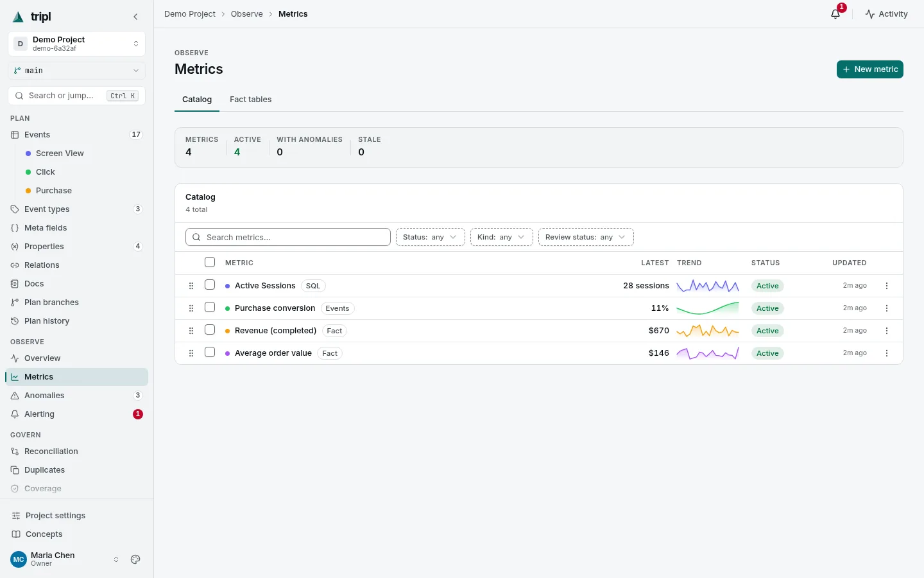Open row menu for Active Sessions
This screenshot has height=578, width=924.
tap(887, 286)
